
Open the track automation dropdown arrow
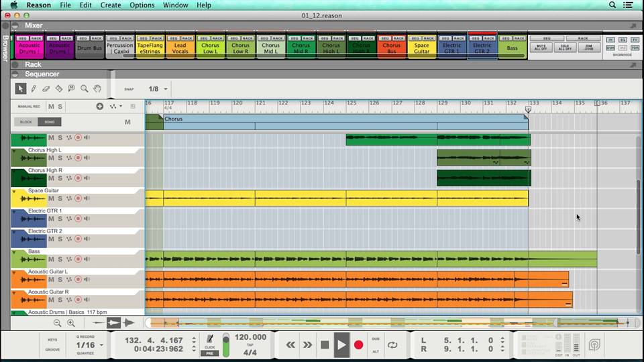click(121, 107)
